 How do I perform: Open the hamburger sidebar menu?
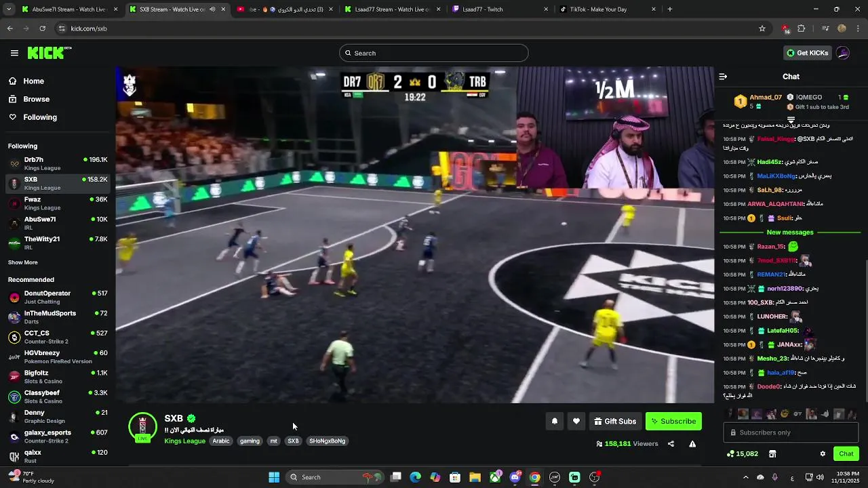(x=14, y=53)
